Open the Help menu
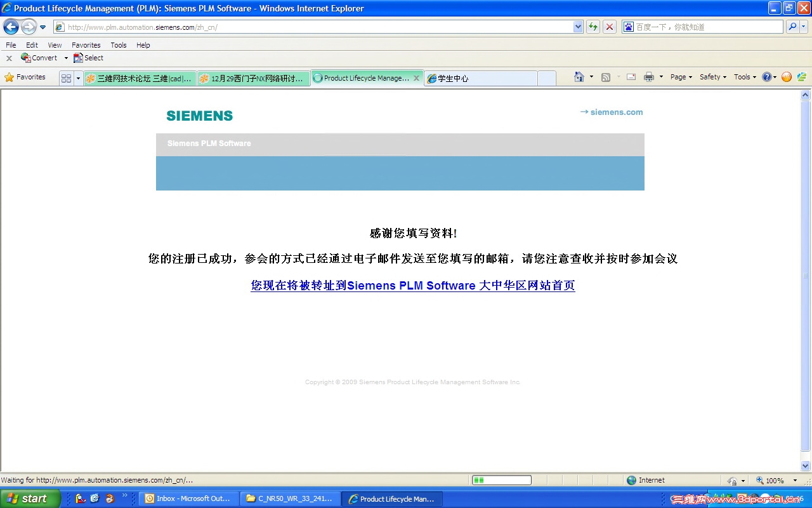Image resolution: width=812 pixels, height=508 pixels. [143, 45]
